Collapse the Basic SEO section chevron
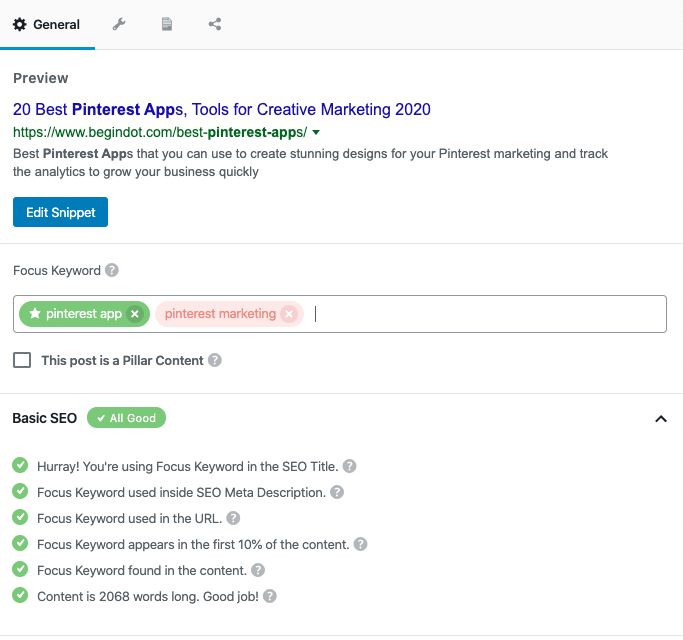683x640 pixels. (661, 419)
